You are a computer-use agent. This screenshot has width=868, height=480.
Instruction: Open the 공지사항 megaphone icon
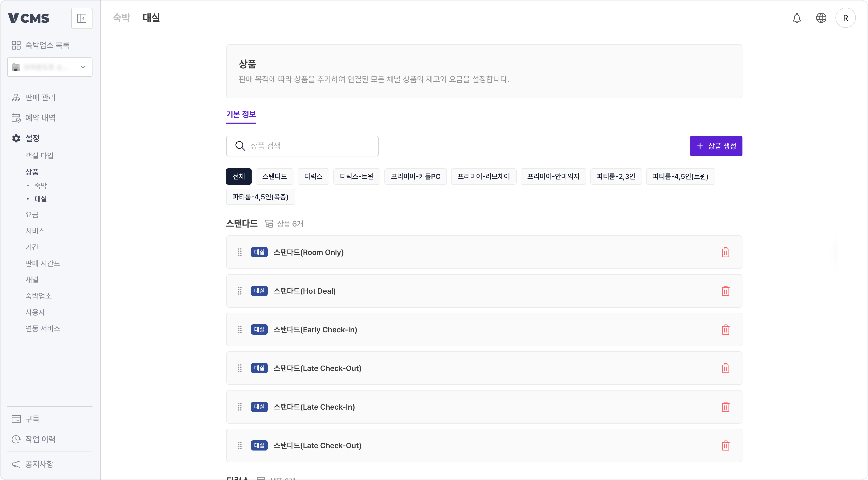[16, 464]
